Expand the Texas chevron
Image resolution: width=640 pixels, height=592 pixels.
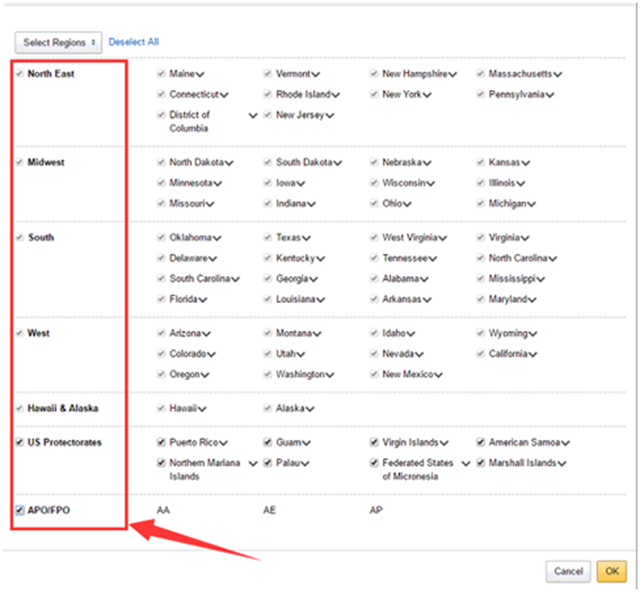click(x=306, y=238)
